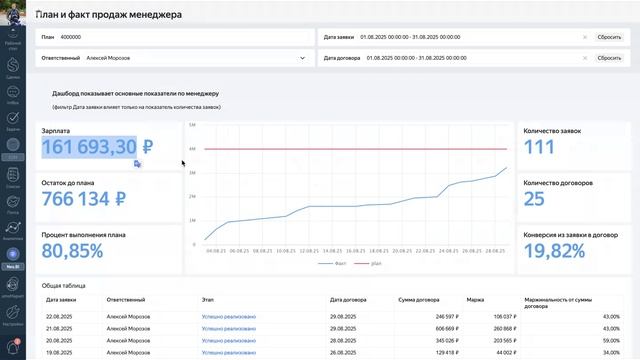Click the Зарплата value 161 693,30 ₽
Viewport: 640px width, 360px height.
pos(97,147)
